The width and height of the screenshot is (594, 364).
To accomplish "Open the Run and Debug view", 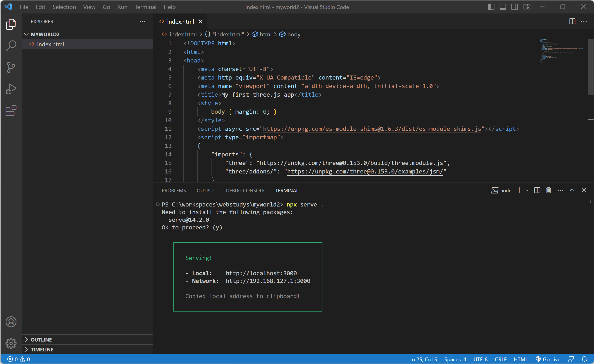I will [x=11, y=89].
